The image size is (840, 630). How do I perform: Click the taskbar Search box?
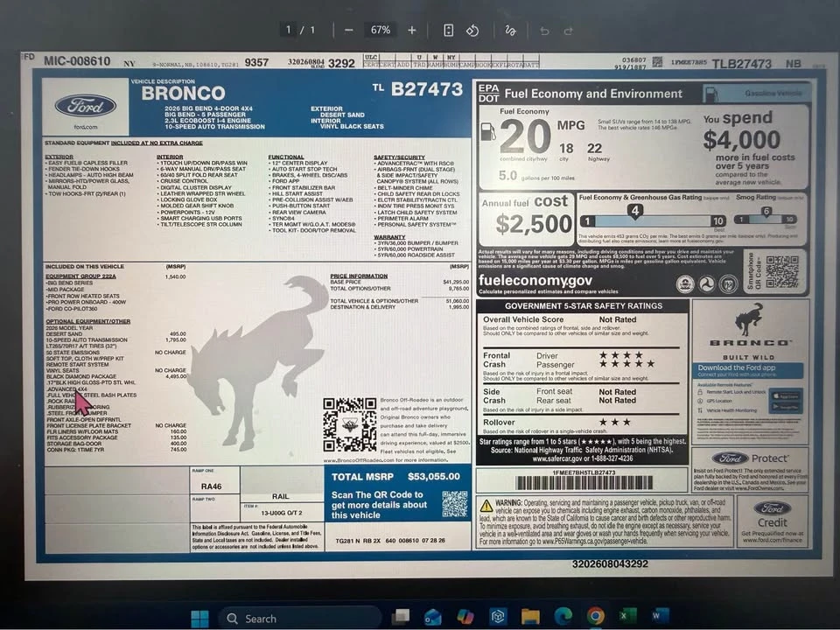pyautogui.click(x=300, y=619)
